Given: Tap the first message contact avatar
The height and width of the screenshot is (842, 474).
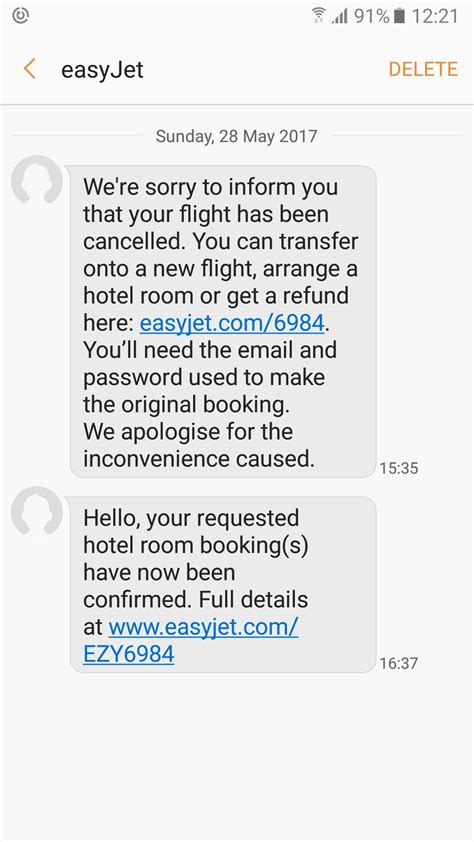Looking at the screenshot, I should coord(37,181).
